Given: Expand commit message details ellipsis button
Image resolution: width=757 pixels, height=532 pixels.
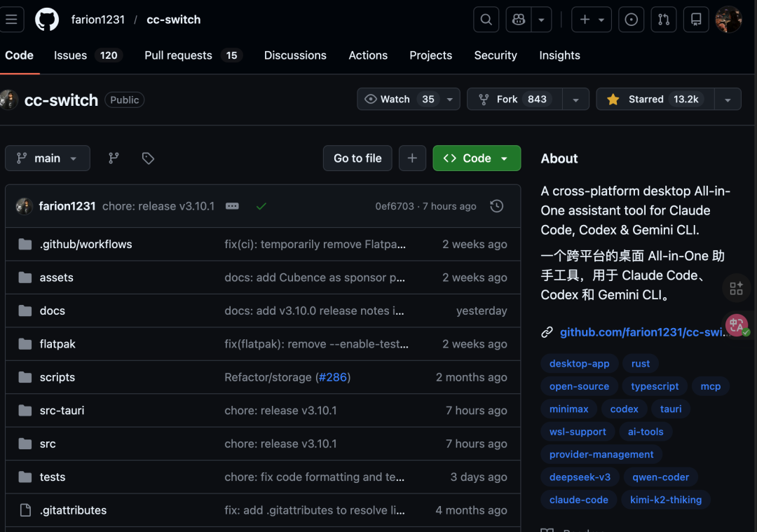Looking at the screenshot, I should click(x=232, y=206).
